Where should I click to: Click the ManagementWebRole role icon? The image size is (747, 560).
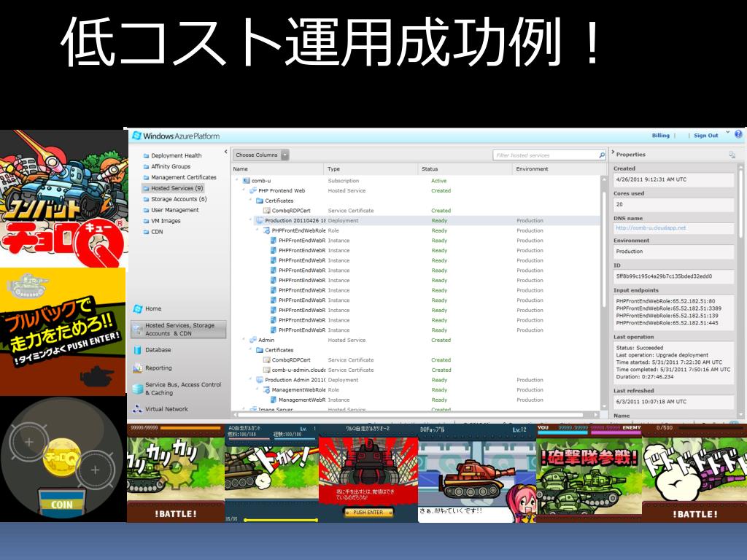pos(267,390)
